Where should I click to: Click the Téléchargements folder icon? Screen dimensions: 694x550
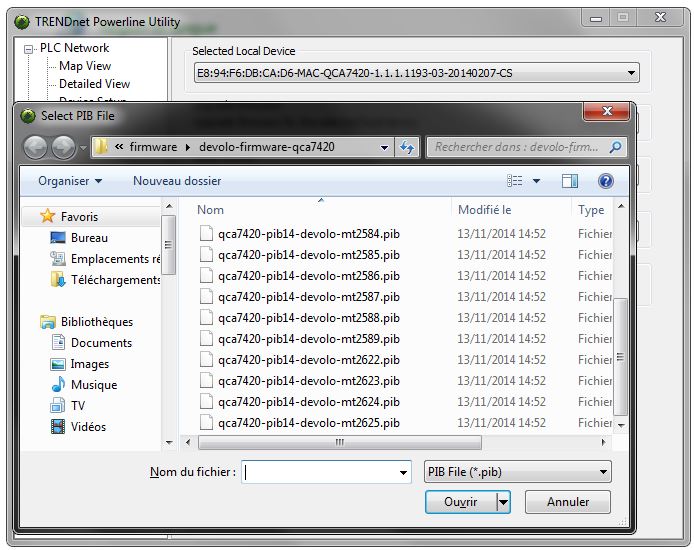coord(58,279)
